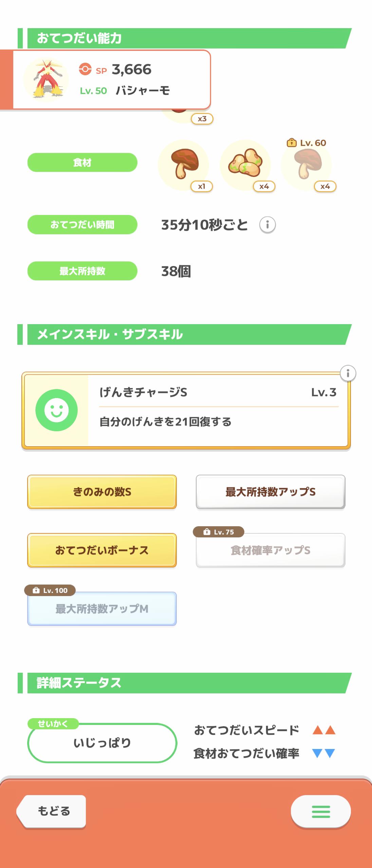Select the きのみの数S sub skill
Image resolution: width=372 pixels, height=868 pixels.
(102, 492)
